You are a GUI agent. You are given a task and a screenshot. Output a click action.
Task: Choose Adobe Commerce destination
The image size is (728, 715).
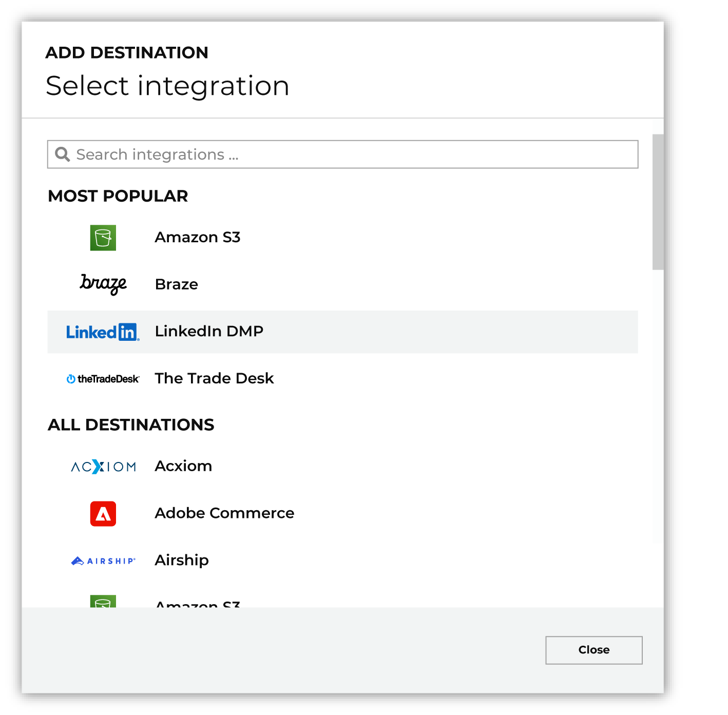click(x=342, y=513)
